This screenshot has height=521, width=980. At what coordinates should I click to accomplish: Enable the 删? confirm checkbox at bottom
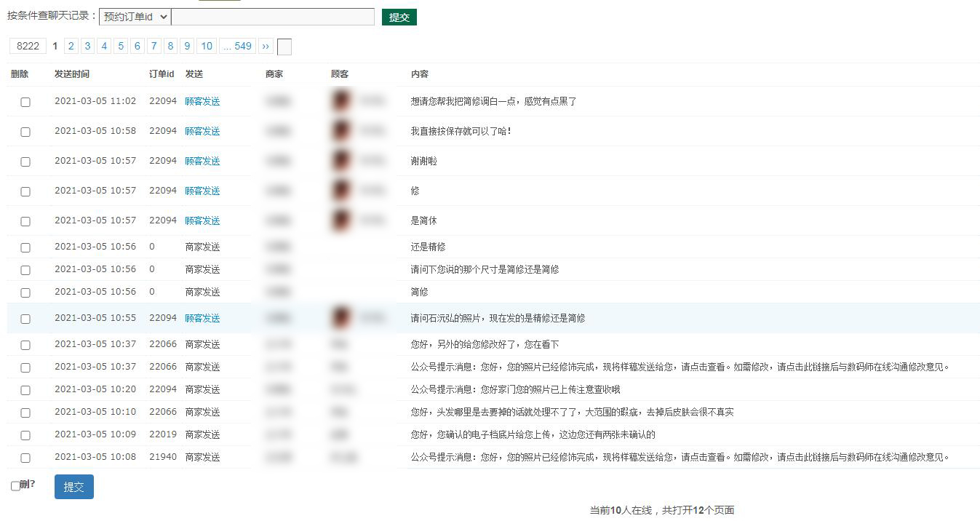tap(15, 486)
